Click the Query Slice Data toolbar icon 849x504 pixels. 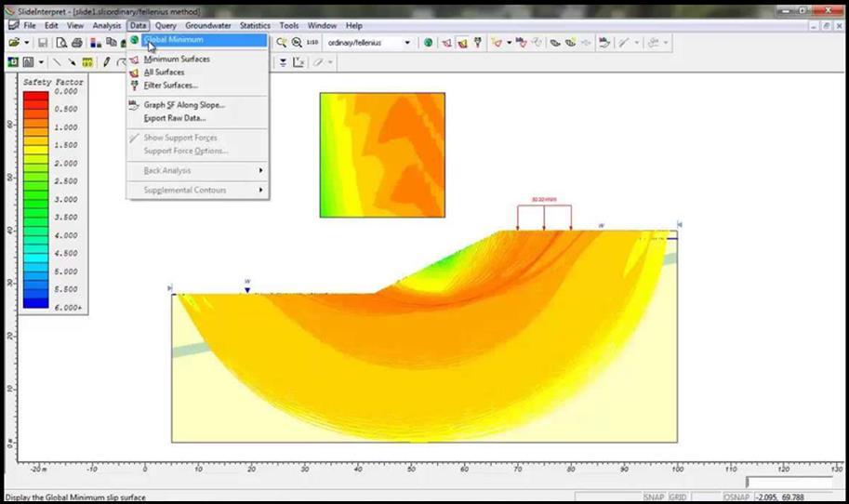point(570,43)
